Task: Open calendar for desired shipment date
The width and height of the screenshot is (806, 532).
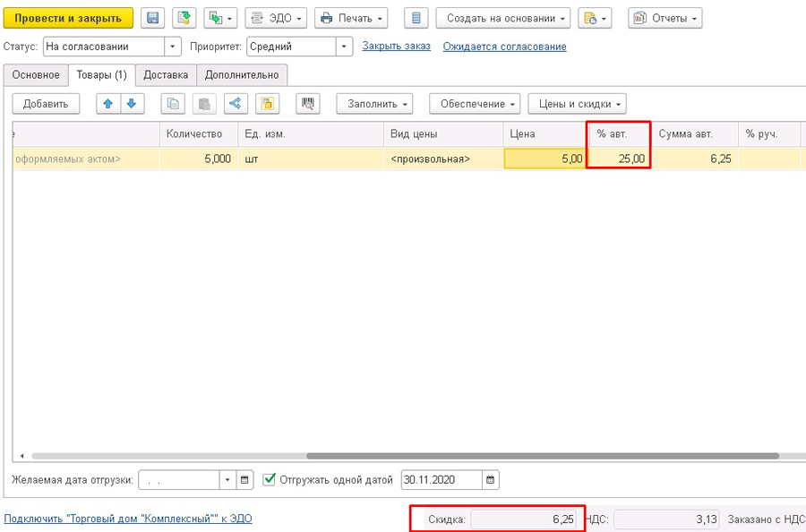Action: click(x=245, y=480)
